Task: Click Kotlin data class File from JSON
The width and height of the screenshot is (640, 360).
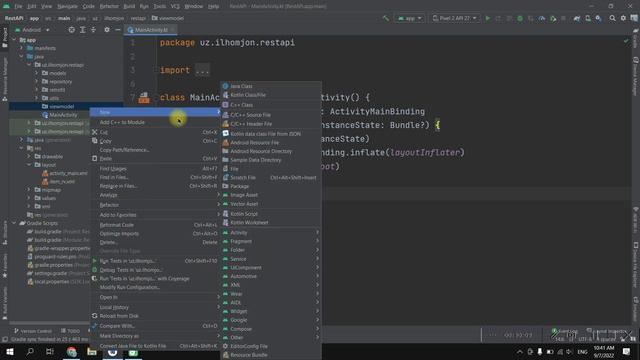Action: (x=271, y=134)
